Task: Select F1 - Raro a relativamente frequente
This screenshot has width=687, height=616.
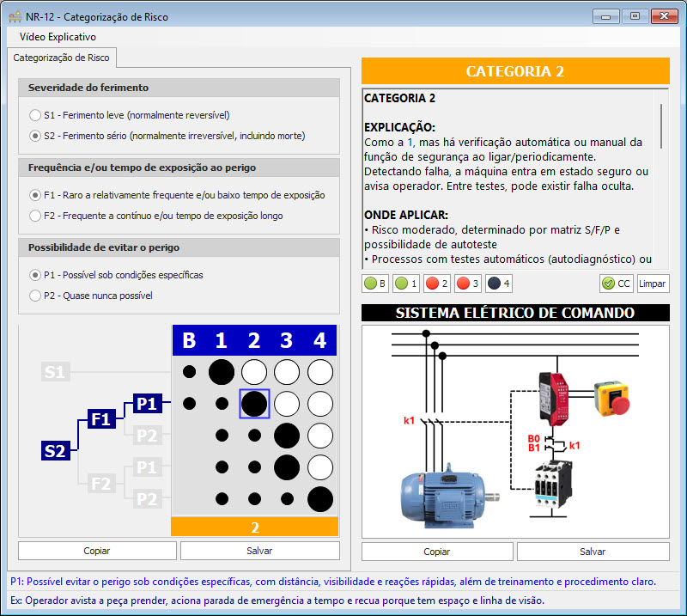Action: tap(177, 195)
